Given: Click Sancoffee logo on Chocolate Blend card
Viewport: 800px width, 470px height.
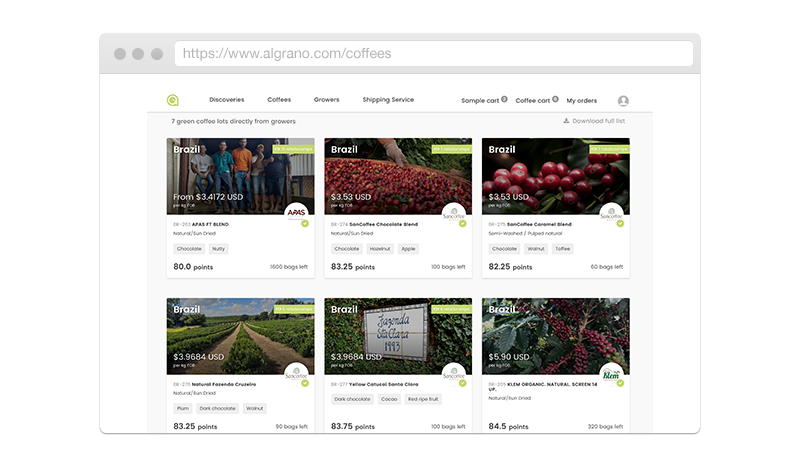Looking at the screenshot, I should (454, 213).
